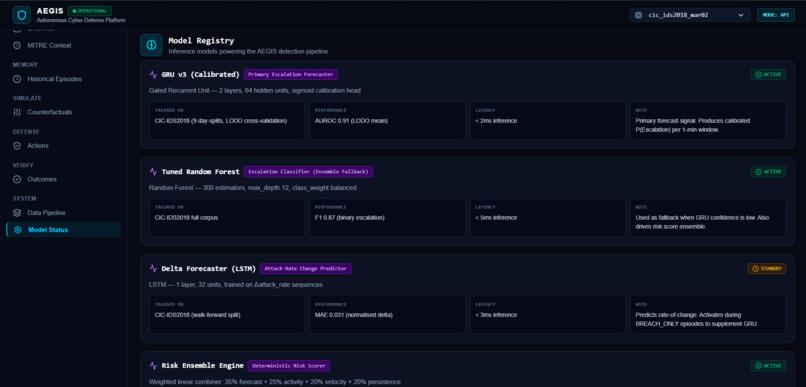This screenshot has width=806, height=387.
Task: Click the < 2ms inference latency value
Action: 496,121
